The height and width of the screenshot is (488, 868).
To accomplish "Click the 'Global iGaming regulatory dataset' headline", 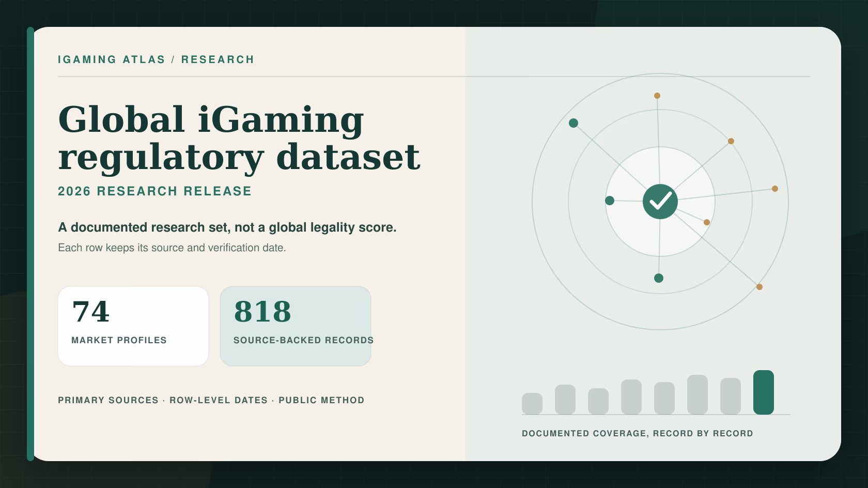I will [239, 138].
